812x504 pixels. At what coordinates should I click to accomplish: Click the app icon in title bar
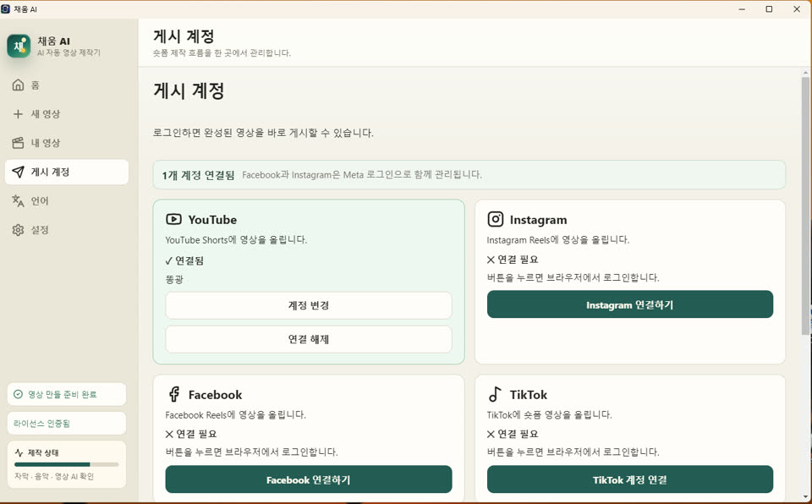coord(6,8)
